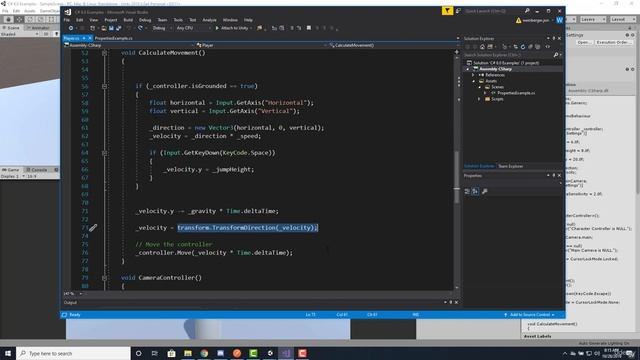
Task: Collapse the Assembly-CSharp project node
Action: pos(468,69)
